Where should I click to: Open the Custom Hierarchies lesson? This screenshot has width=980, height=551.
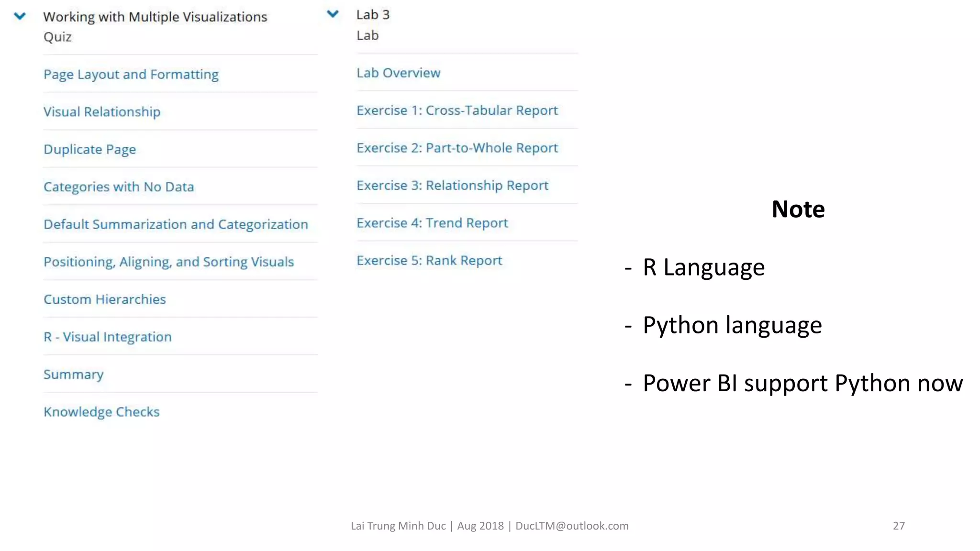pos(105,299)
